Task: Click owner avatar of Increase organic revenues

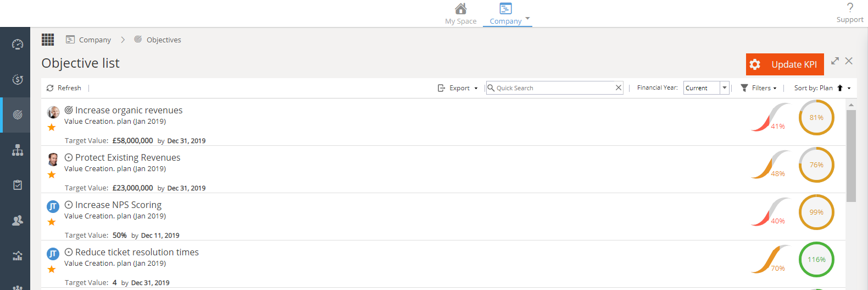Action: (x=53, y=112)
